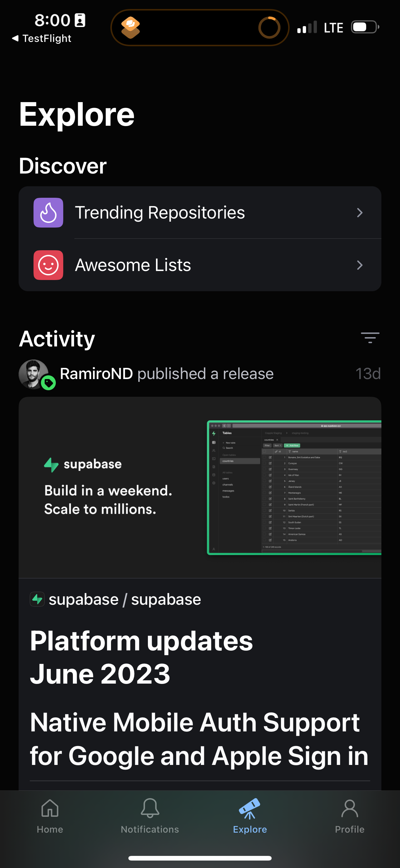The width and height of the screenshot is (400, 868).
Task: Select the Explore tab
Action: coord(250,816)
